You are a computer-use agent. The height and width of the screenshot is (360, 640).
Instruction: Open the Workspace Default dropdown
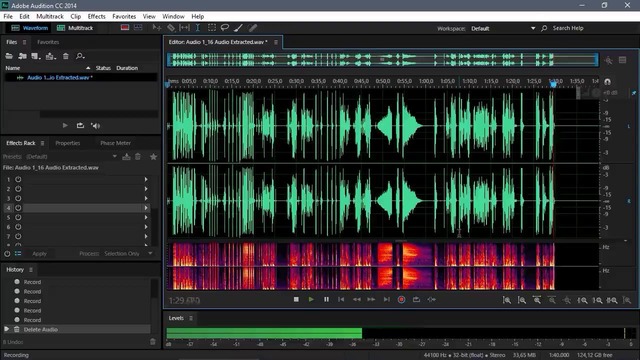(x=503, y=29)
